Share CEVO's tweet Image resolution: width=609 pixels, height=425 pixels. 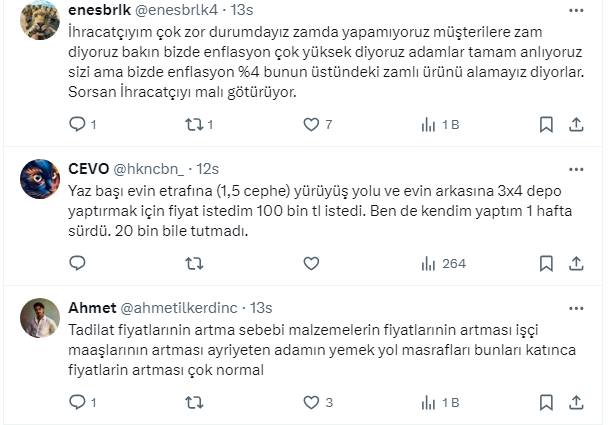tap(576, 264)
